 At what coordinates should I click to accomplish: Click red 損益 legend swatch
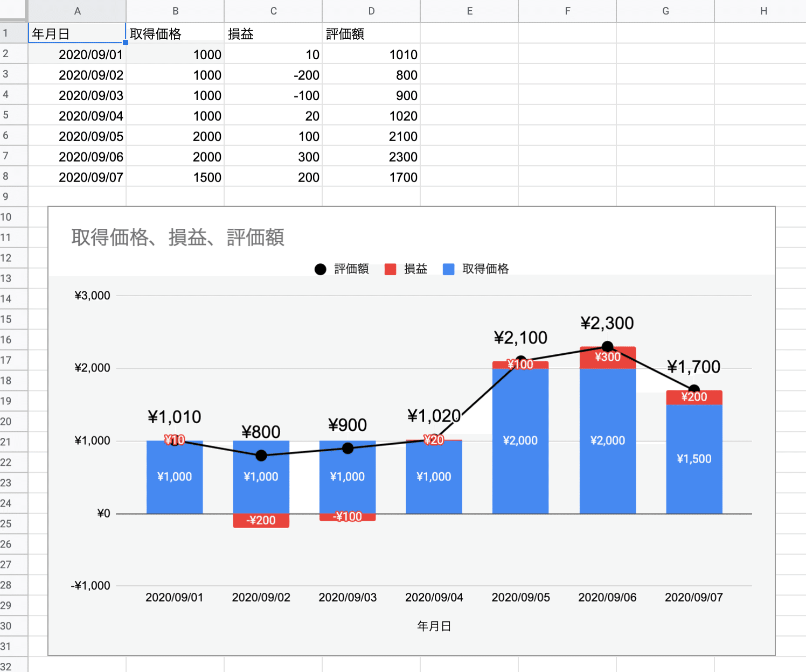tap(391, 269)
